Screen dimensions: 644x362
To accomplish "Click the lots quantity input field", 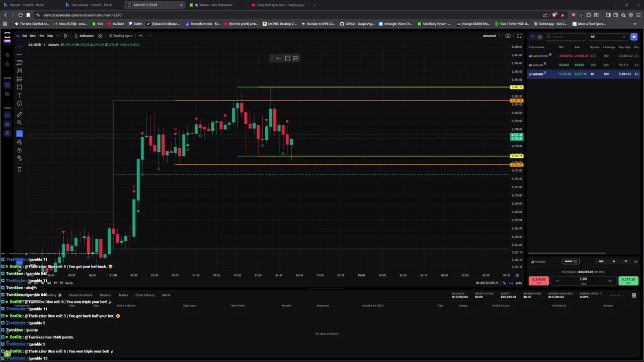I will point(583,280).
